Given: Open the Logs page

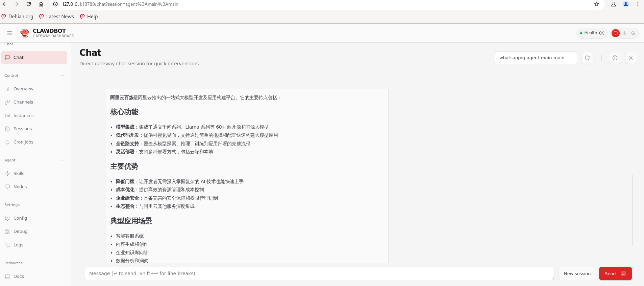Looking at the screenshot, I should [x=34, y=245].
